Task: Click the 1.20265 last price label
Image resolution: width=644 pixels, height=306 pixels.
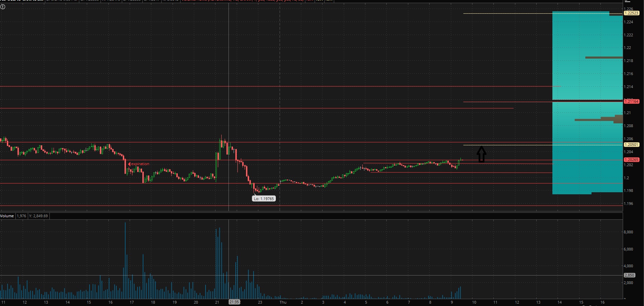Action: [631, 160]
